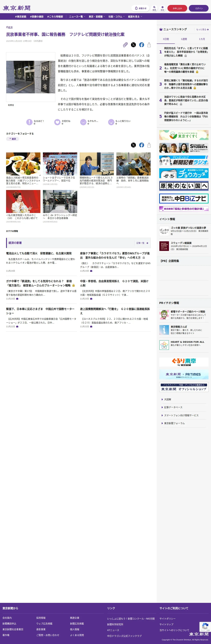React with なるほど！ exclamation icon
211x644 pixels.
pos(29,122)
